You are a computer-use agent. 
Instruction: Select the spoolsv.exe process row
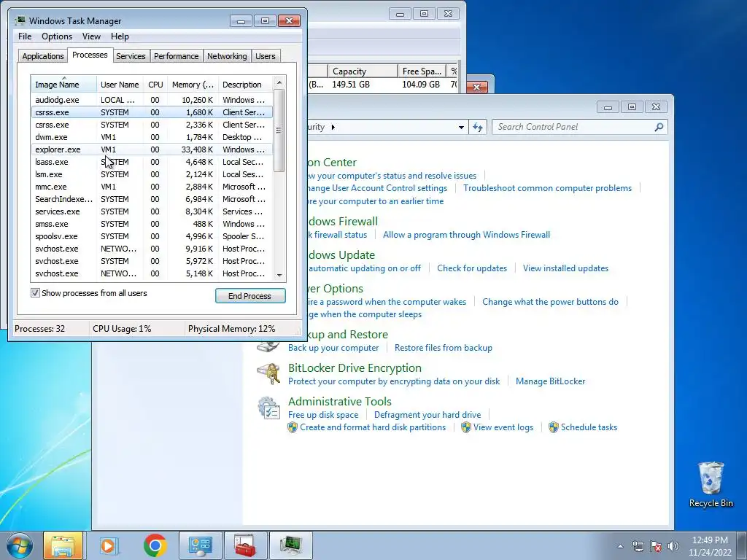[x=152, y=236]
